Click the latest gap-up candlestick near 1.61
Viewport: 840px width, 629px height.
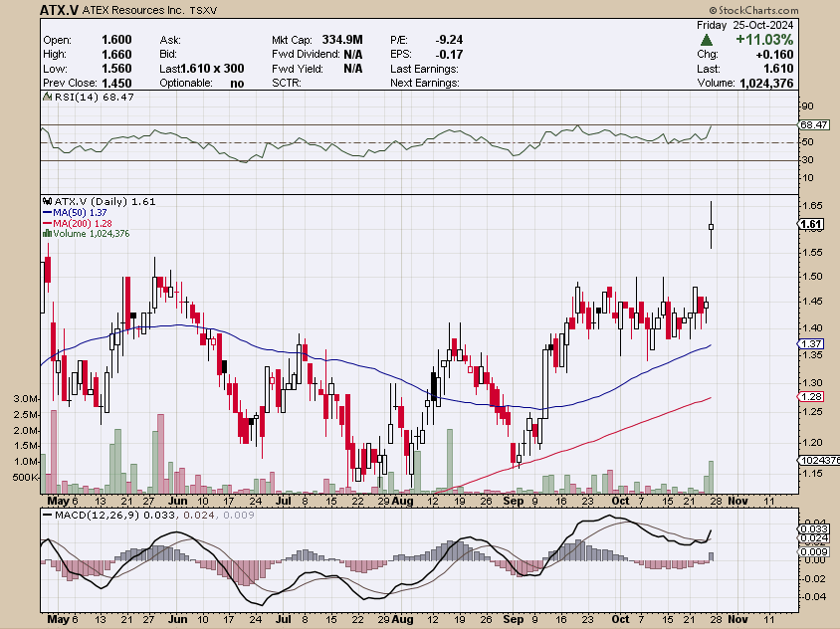[x=711, y=227]
